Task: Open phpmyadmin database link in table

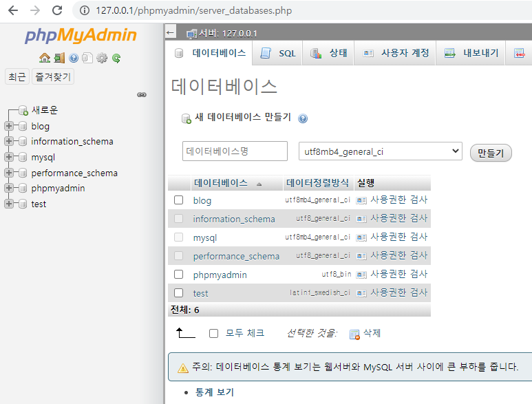Action: pos(220,275)
